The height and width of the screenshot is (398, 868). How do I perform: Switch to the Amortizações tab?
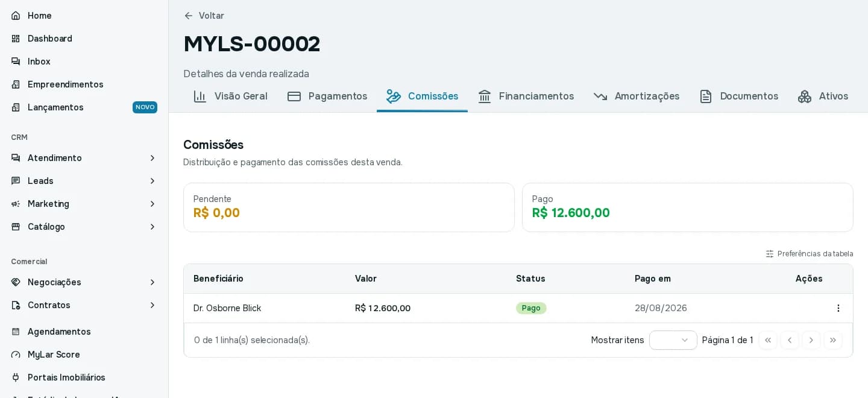tap(637, 96)
